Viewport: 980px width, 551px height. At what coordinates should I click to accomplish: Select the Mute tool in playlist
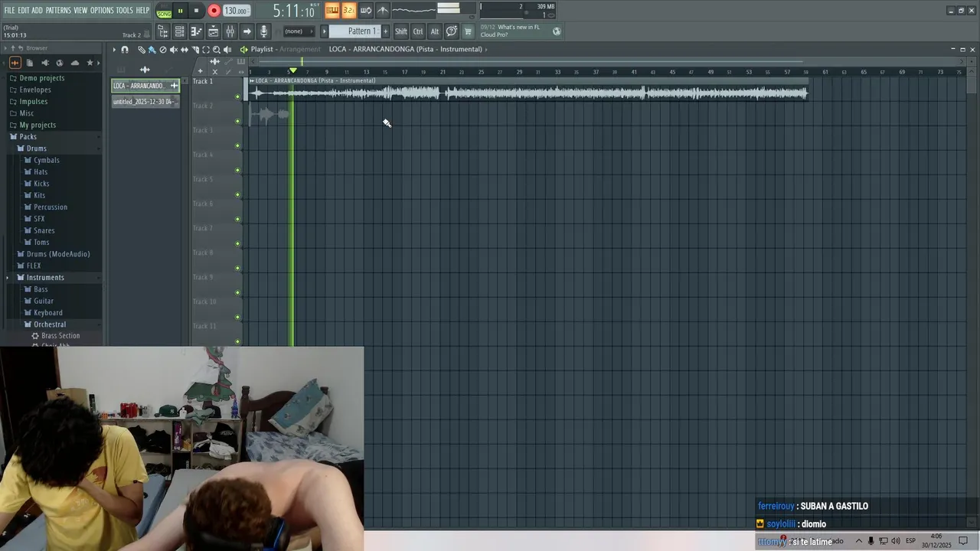coord(173,49)
